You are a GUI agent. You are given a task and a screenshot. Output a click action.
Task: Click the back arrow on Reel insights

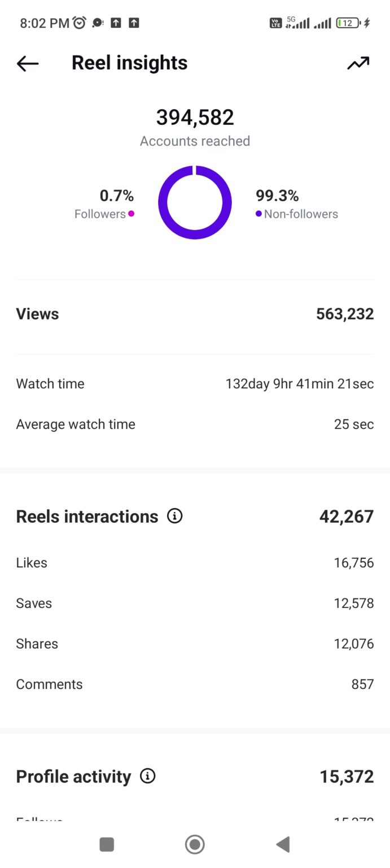coord(27,63)
